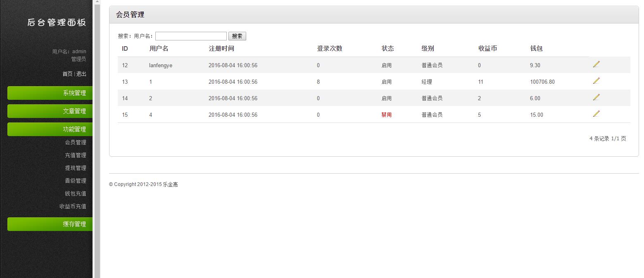Click the red 禁用 status of ID 15

tap(387, 115)
